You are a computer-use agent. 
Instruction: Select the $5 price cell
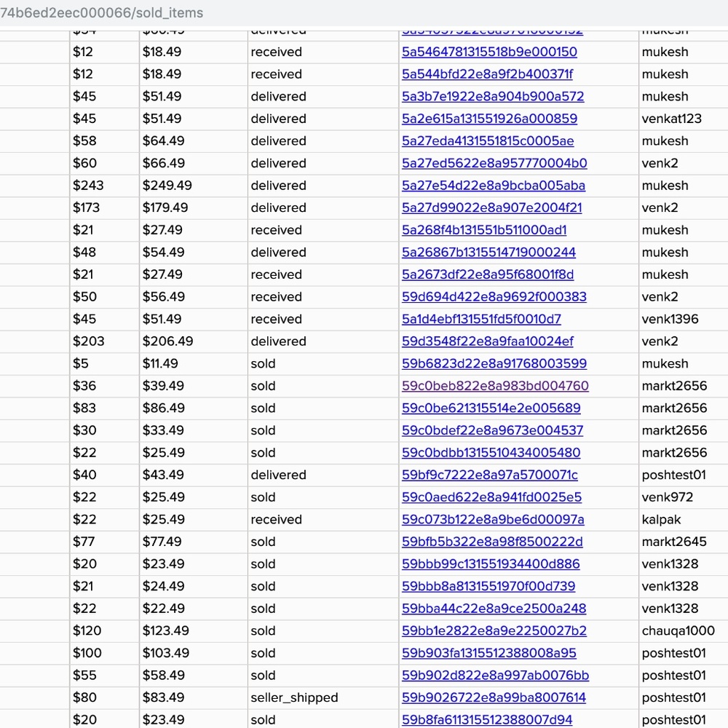coord(104,363)
